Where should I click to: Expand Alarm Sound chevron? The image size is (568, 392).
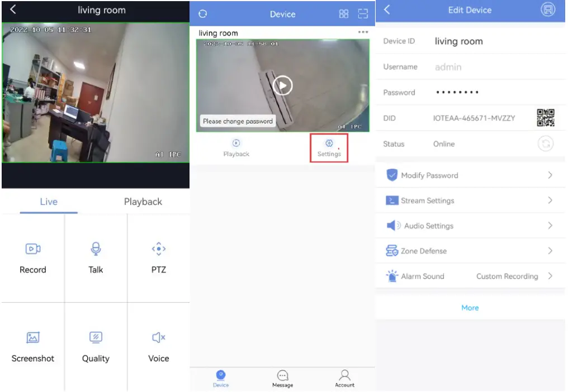click(x=550, y=276)
